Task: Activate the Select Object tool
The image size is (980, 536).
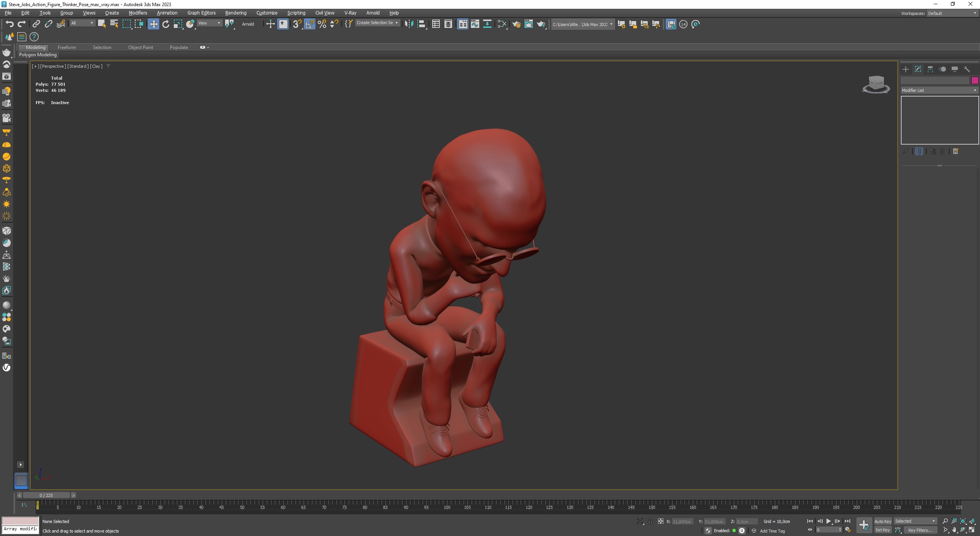Action: [102, 24]
